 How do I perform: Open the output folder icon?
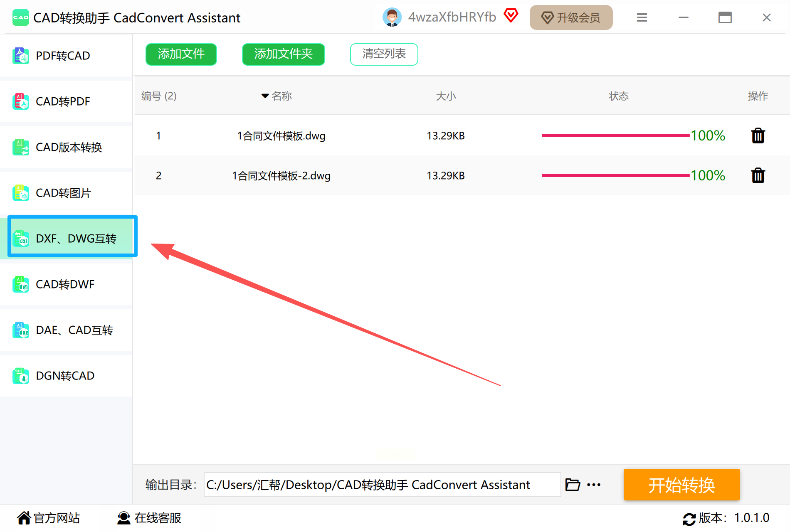pyautogui.click(x=573, y=485)
